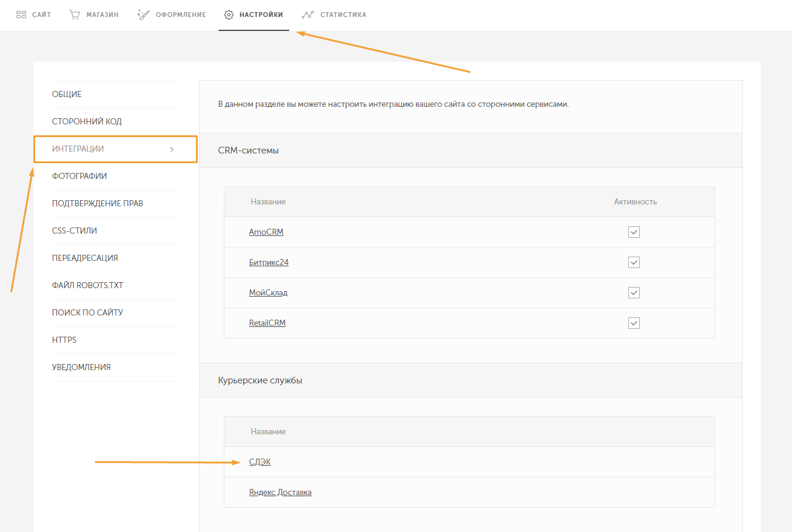
Task: Select the ИНТЕГРАЦИИ sidebar item
Action: pos(115,149)
